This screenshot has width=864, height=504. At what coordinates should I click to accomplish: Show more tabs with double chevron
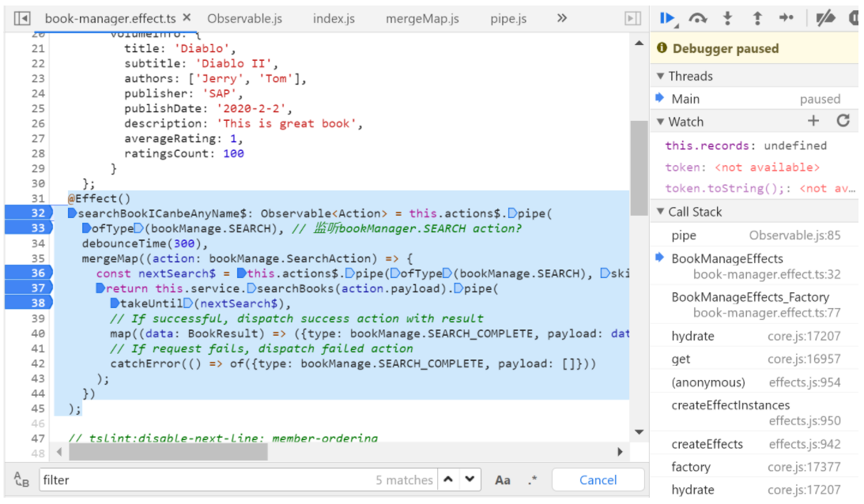(x=562, y=17)
